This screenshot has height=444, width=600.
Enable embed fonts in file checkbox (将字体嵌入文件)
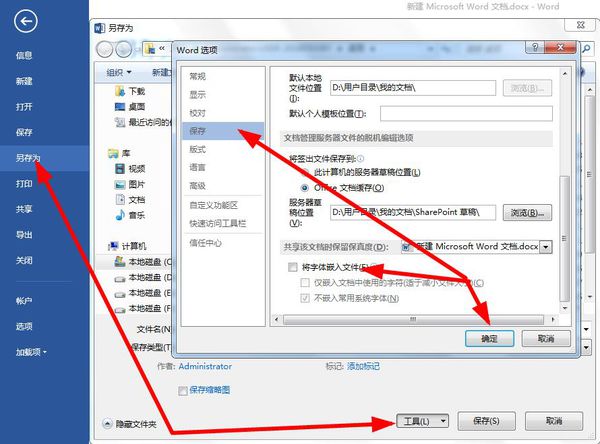coord(293,267)
